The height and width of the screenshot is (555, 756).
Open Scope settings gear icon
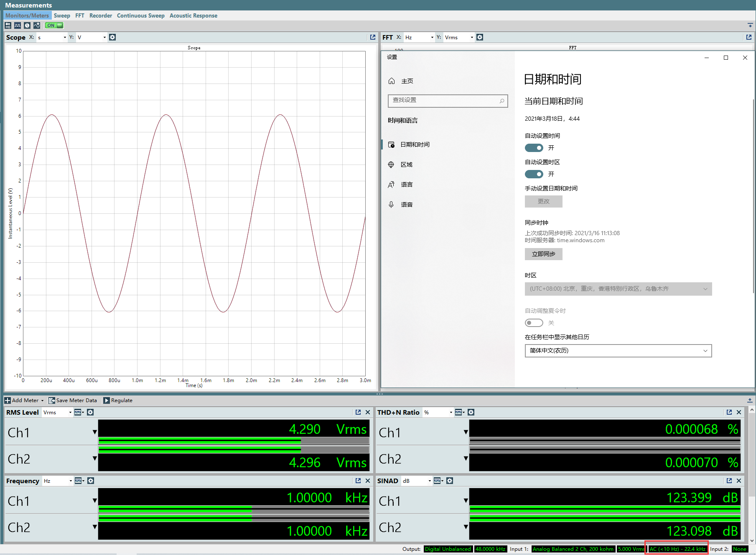click(112, 37)
